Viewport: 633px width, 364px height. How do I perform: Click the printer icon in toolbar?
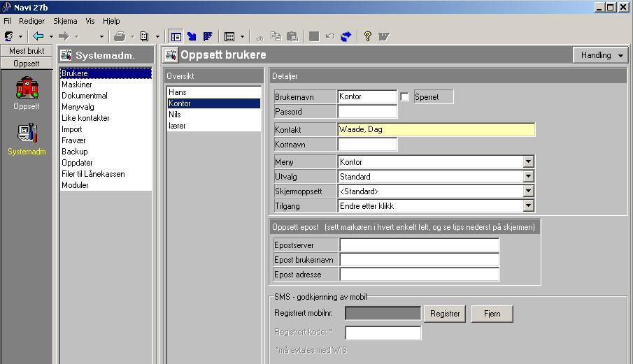pos(120,36)
